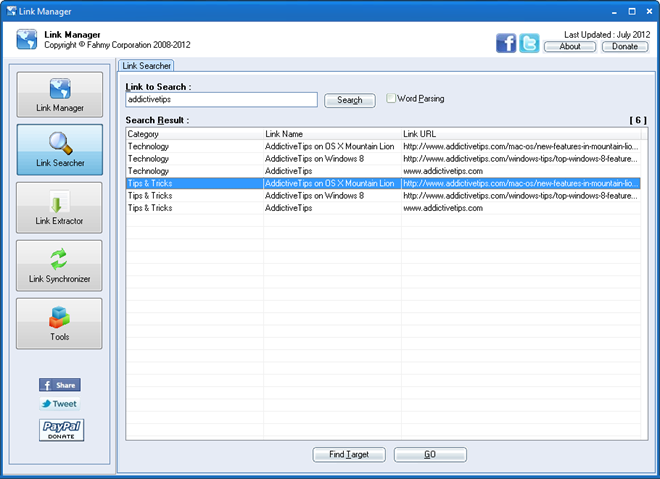This screenshot has width=660, height=479.
Task: Click the About button
Action: coord(570,46)
